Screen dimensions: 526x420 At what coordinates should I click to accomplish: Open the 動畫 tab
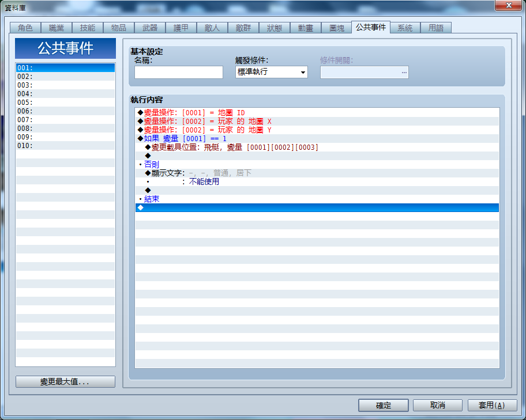pos(306,28)
